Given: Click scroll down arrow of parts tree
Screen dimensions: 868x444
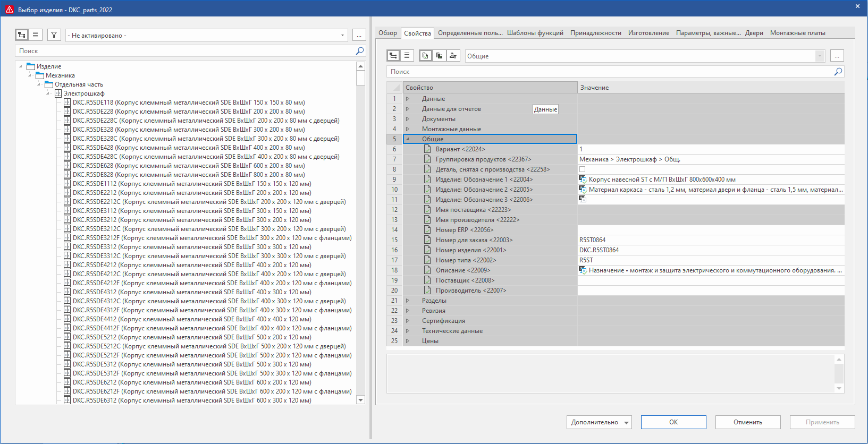Looking at the screenshot, I should click(360, 400).
